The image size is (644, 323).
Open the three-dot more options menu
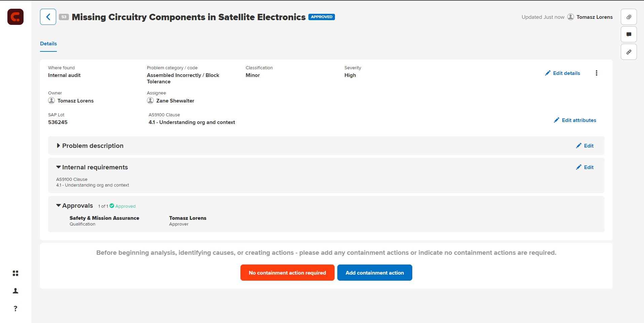click(x=596, y=73)
